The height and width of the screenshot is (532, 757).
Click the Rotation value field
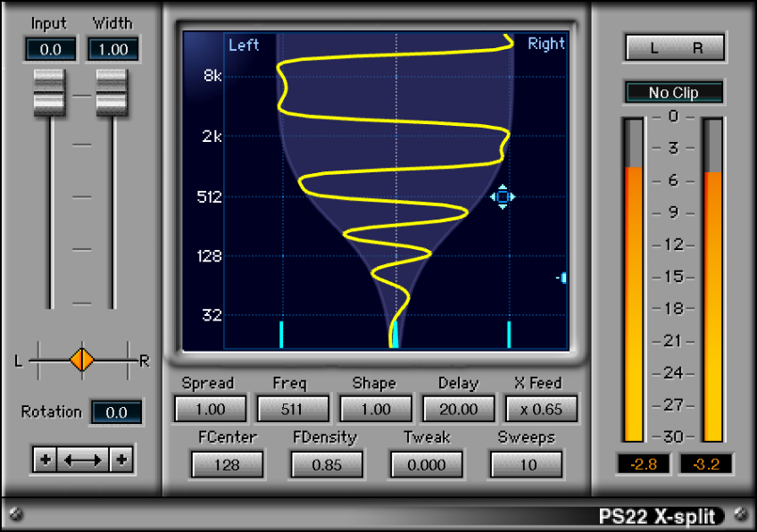point(116,412)
